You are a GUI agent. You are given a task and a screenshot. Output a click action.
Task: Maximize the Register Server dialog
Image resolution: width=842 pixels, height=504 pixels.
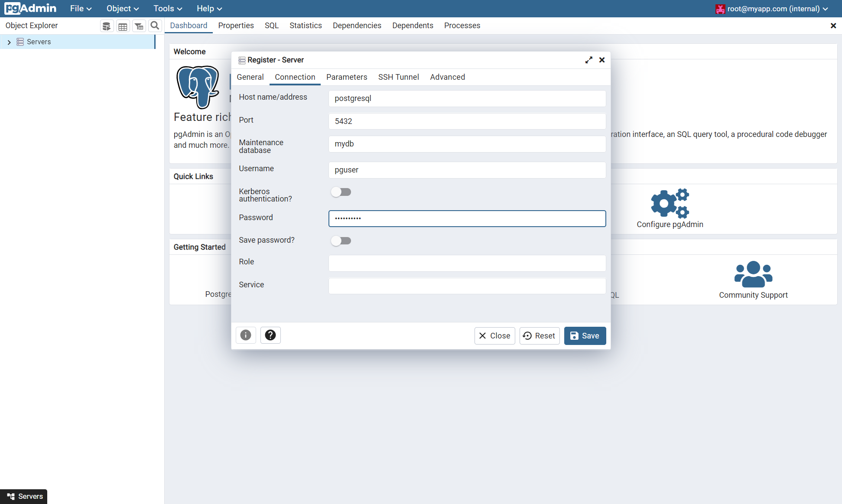588,60
